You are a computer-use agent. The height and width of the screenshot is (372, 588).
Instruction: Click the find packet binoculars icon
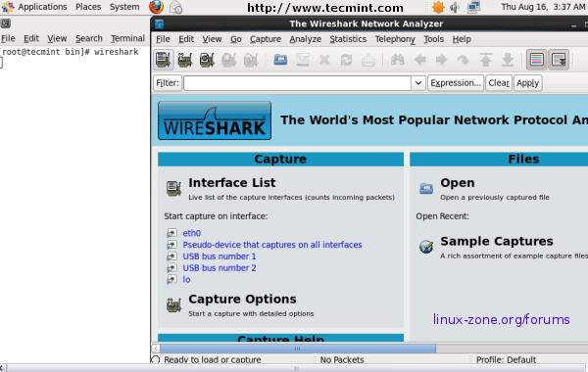tap(398, 60)
